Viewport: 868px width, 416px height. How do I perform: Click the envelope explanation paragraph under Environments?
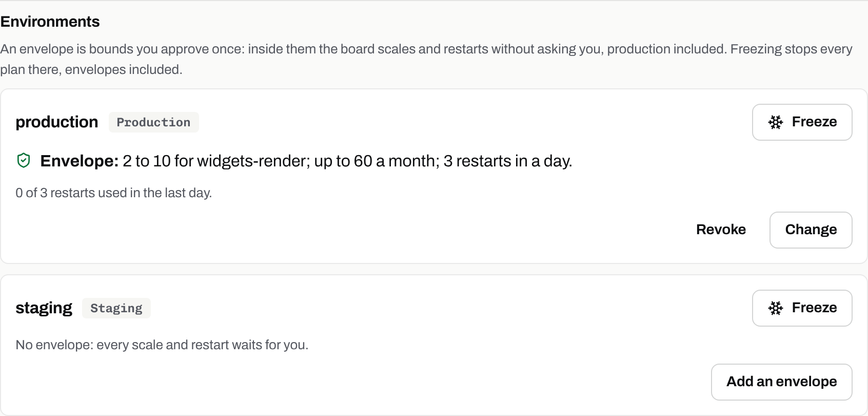click(x=426, y=59)
